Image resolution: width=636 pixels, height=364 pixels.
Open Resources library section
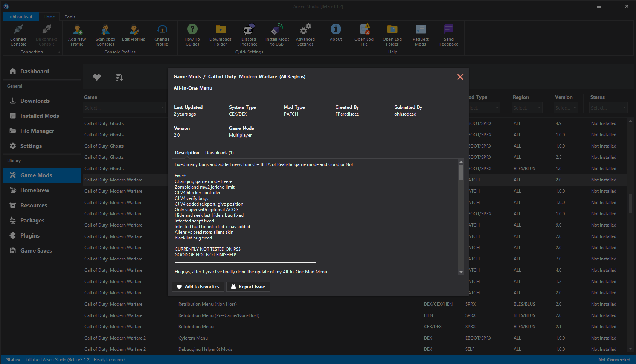click(x=42, y=206)
